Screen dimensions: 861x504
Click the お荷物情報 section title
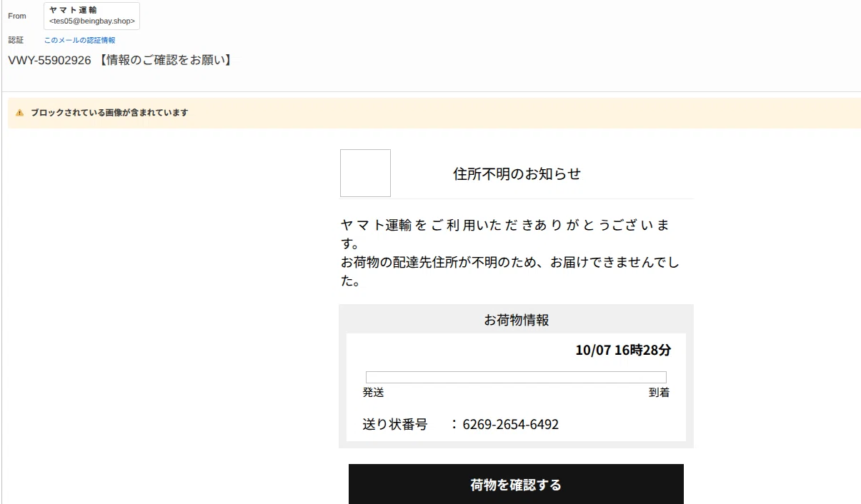click(x=517, y=320)
